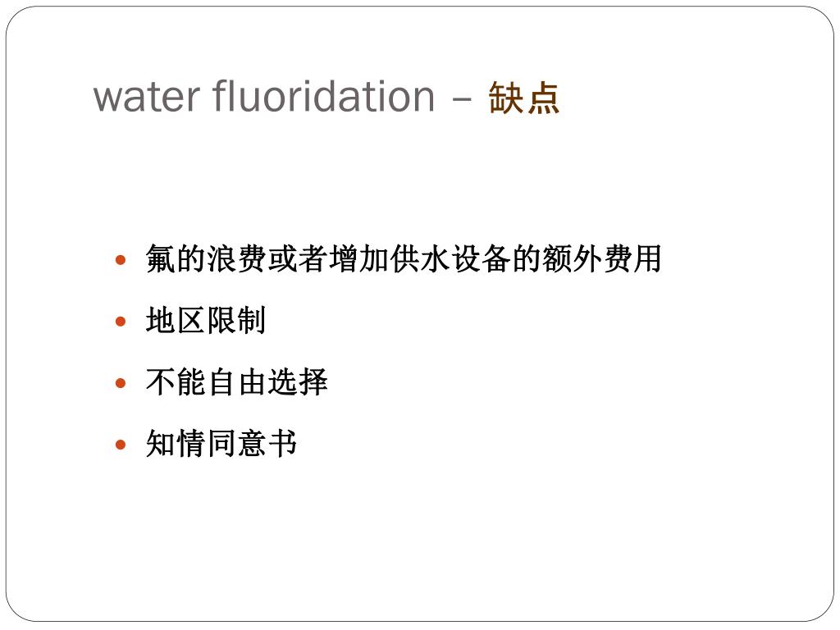Click the word 选择 in third bullet
840x630 pixels.
click(x=298, y=382)
